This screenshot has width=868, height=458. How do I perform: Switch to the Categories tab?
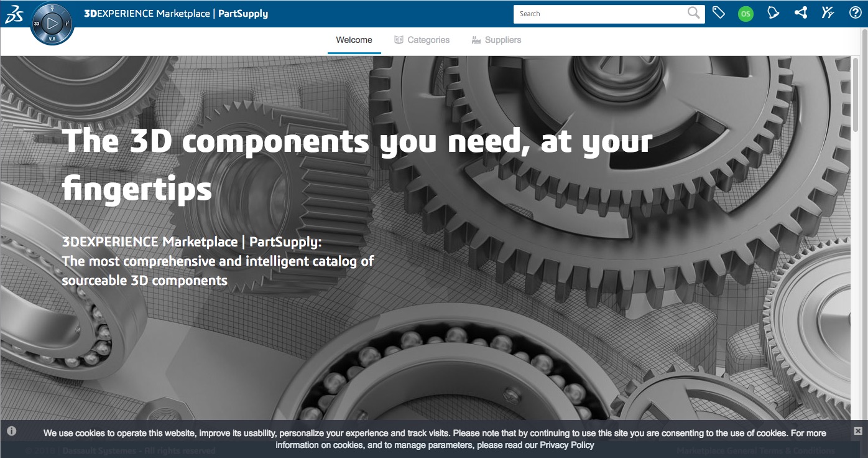click(x=428, y=39)
